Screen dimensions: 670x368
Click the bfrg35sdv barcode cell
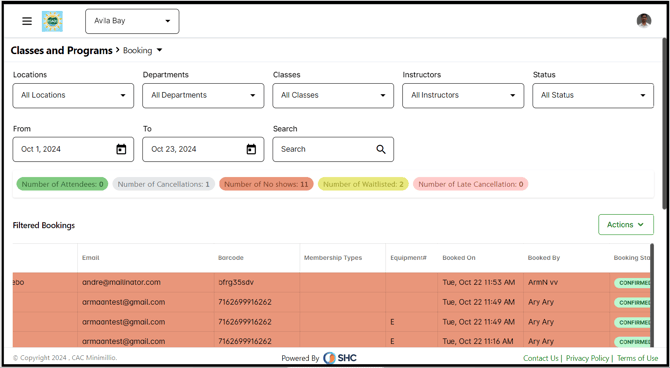pos(236,283)
